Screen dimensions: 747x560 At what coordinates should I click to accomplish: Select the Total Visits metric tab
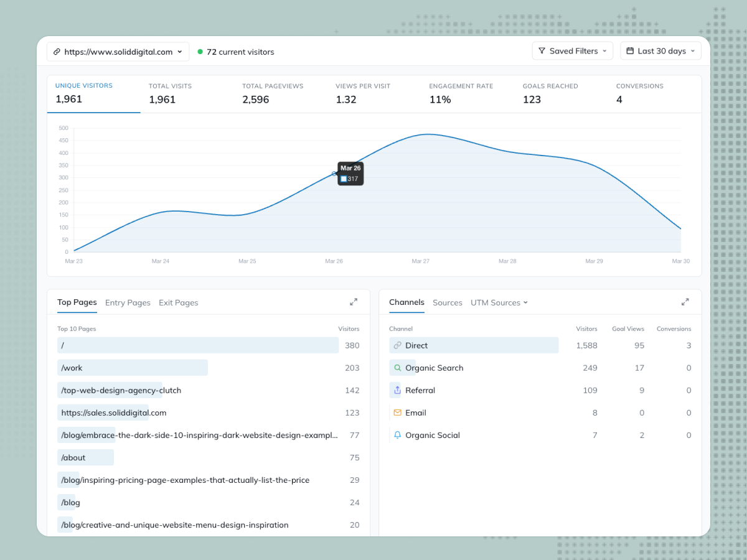(x=187, y=93)
